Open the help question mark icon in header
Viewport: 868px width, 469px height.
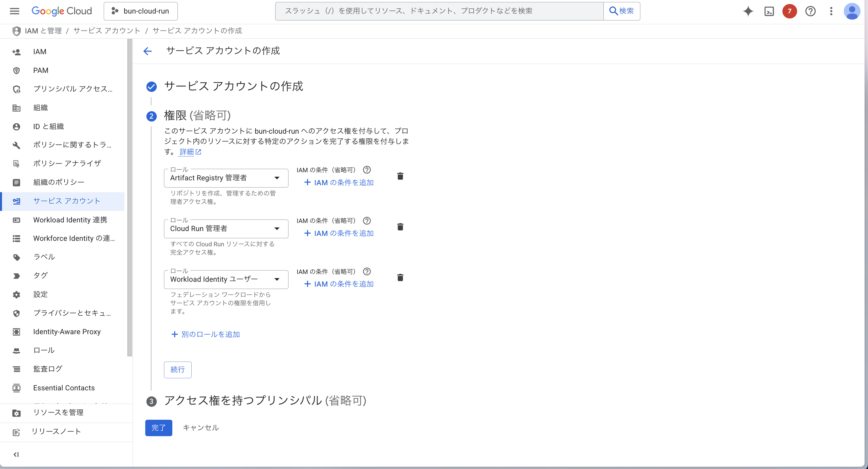click(x=810, y=11)
